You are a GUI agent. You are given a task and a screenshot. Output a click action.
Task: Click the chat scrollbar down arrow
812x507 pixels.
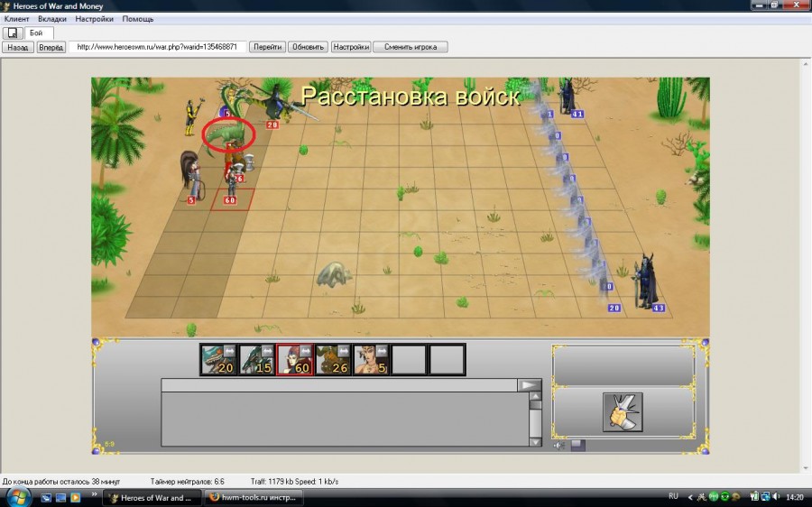pos(535,441)
